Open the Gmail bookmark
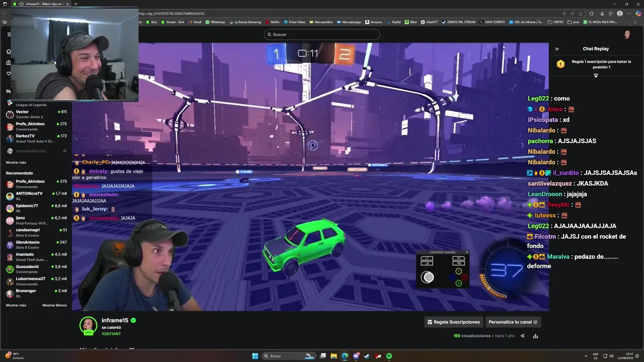The height and width of the screenshot is (362, 644). [x=195, y=22]
